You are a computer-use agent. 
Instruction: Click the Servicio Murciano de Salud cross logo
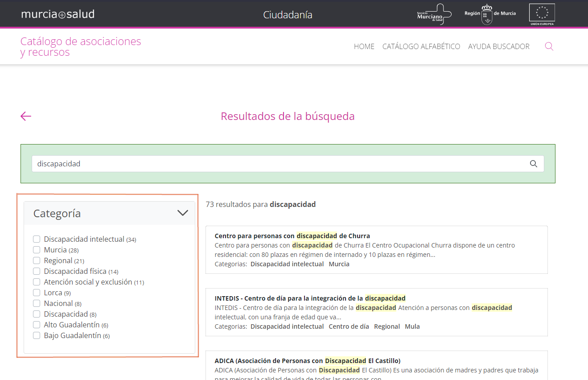point(433,13)
